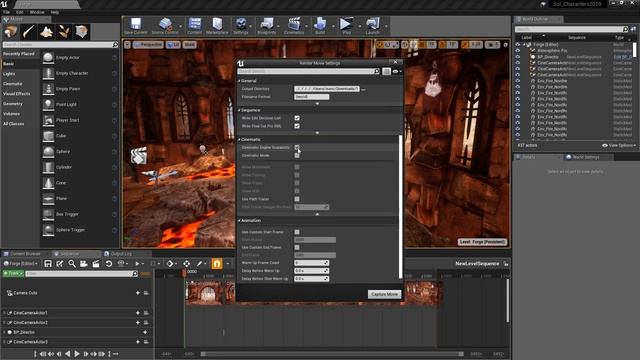Click the Output Directory browse ellipsis button
This screenshot has width=640, height=360.
[363, 89]
